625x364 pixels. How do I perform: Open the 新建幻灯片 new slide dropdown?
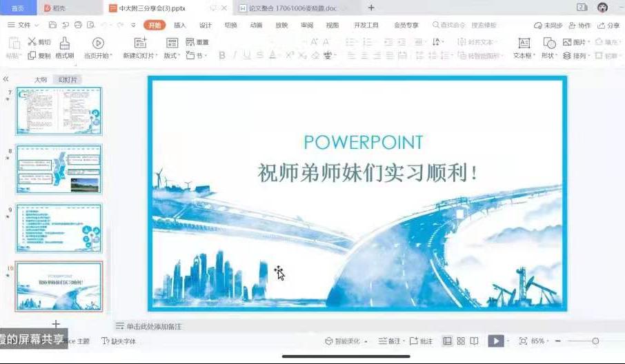140,56
